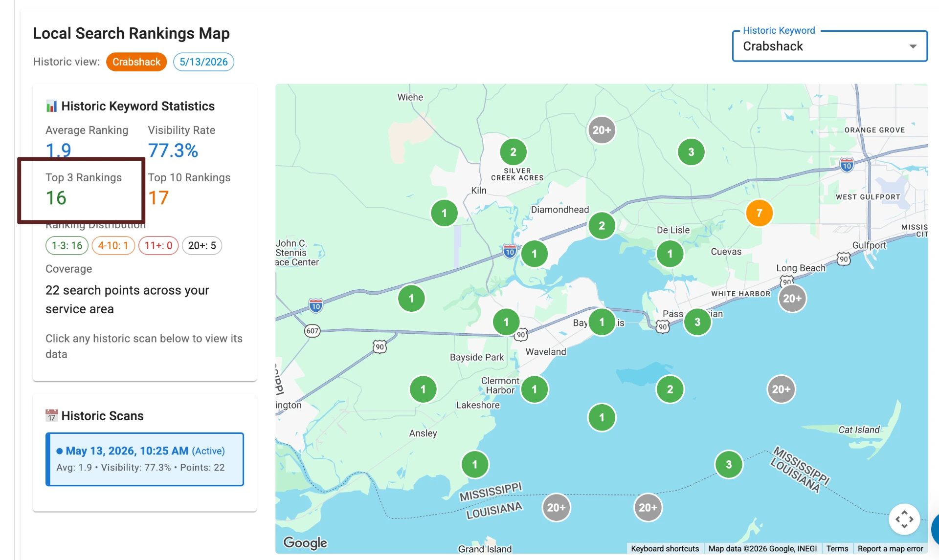The height and width of the screenshot is (560, 939).
Task: Click the Historic Keyword Statistics chart icon
Action: click(51, 106)
